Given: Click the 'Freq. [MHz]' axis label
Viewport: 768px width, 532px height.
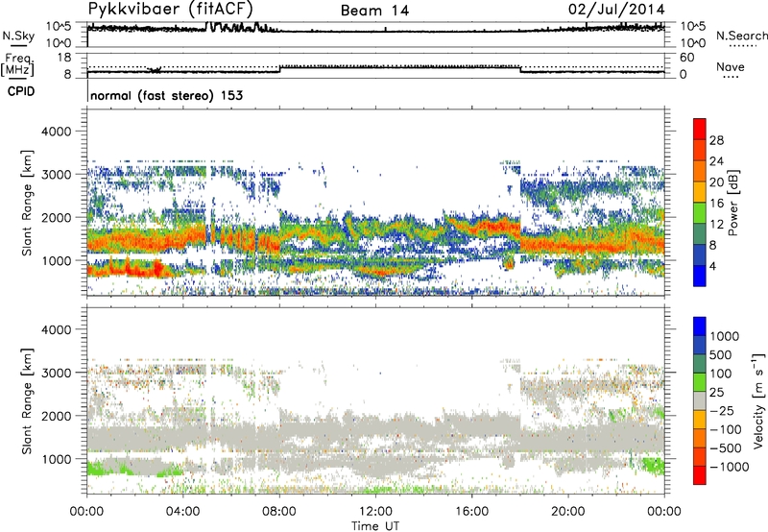Looking at the screenshot, I should 18,65.
